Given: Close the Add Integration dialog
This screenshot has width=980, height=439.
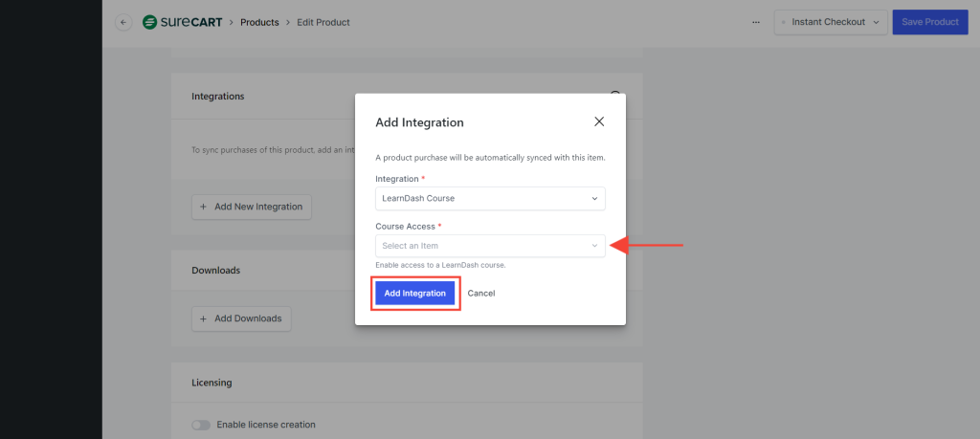Looking at the screenshot, I should pyautogui.click(x=599, y=121).
